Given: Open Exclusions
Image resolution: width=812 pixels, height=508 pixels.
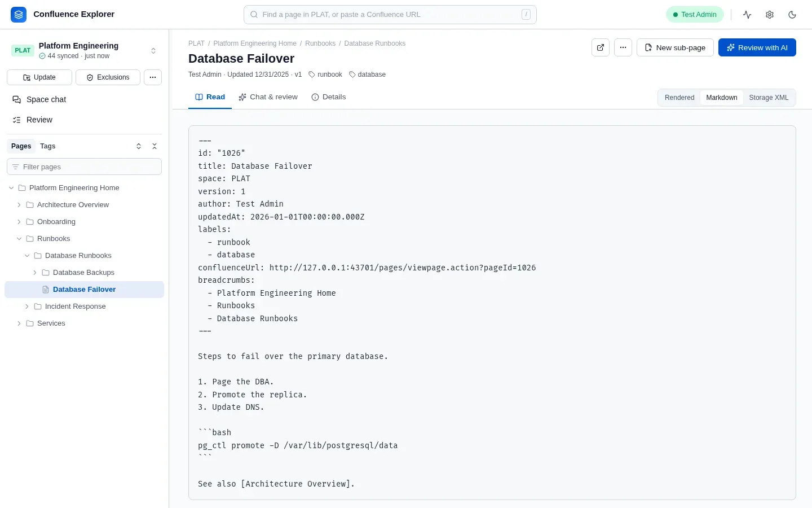Looking at the screenshot, I should tap(108, 77).
